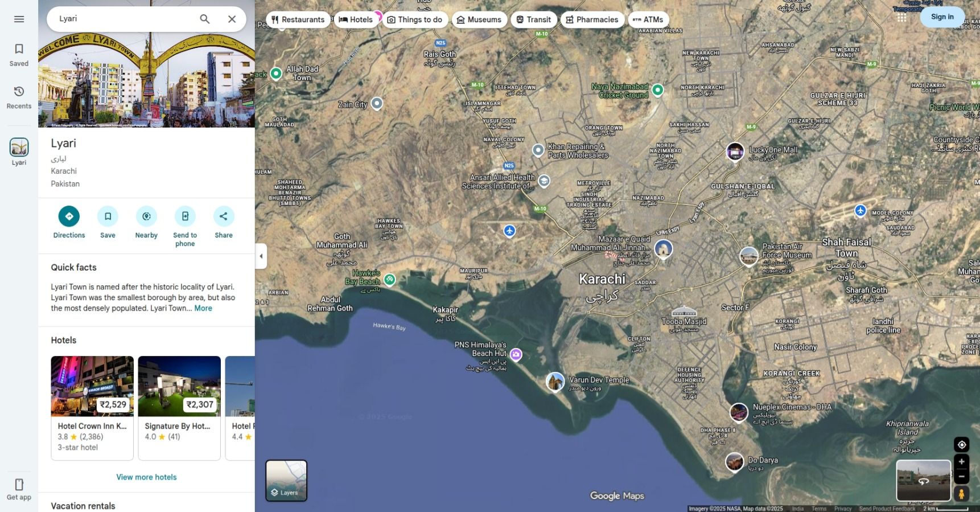The height and width of the screenshot is (512, 980).
Task: Click the Nearby icon button
Action: [146, 216]
